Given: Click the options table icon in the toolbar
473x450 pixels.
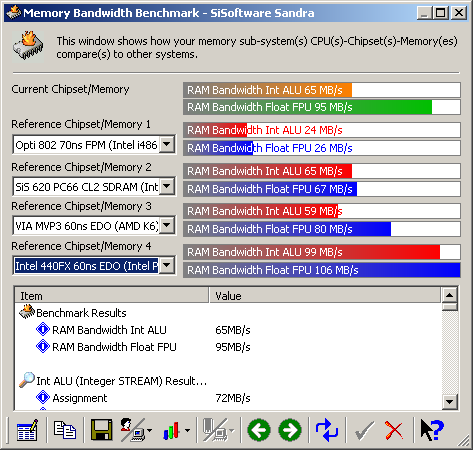Looking at the screenshot, I should click(x=27, y=430).
